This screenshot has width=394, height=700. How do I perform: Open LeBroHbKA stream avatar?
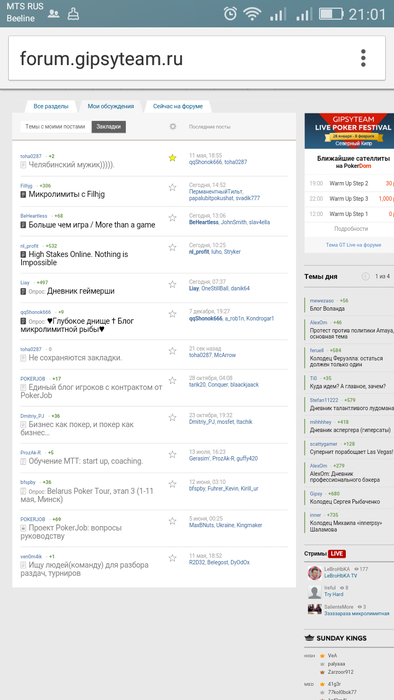[x=315, y=573]
